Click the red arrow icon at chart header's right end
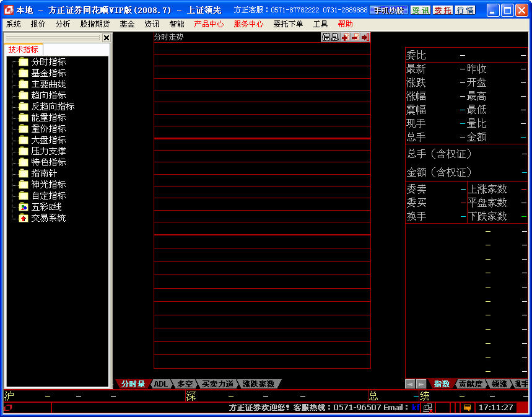This screenshot has height=417, width=532. coord(365,37)
